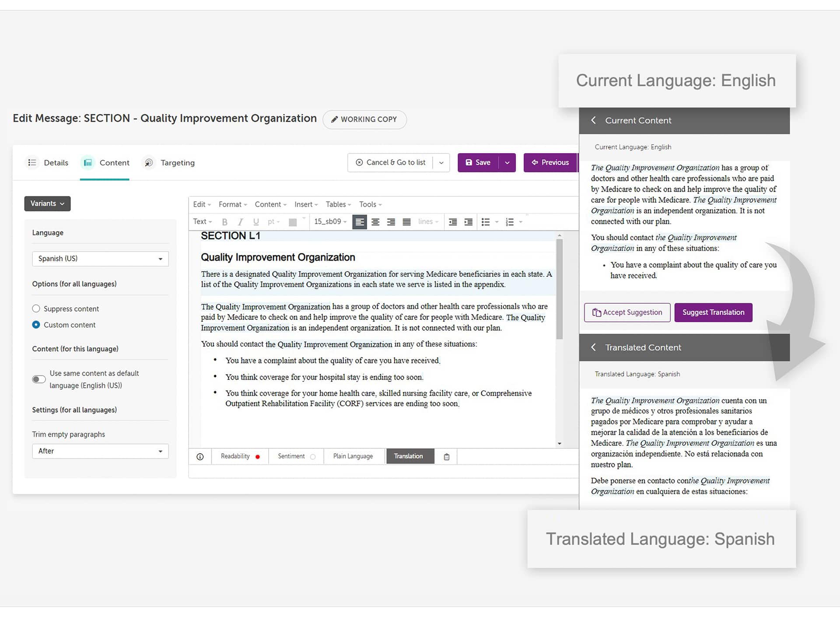Viewport: 840px width, 617px height.
Task: Open the text color swatch
Action: point(293,222)
